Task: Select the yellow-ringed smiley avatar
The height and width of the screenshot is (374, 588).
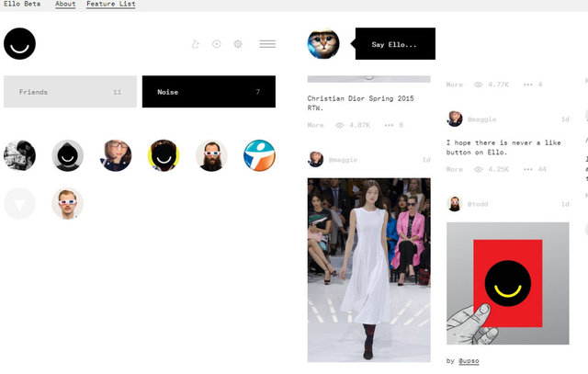Action: (x=164, y=155)
